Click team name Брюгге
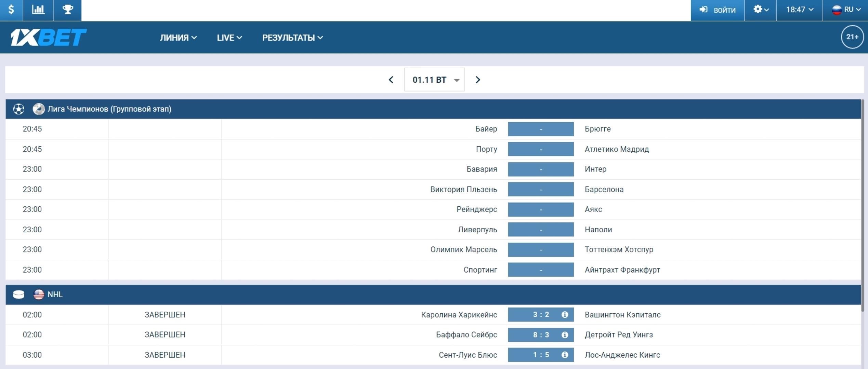Screen dimensions: 868x369 tap(597, 129)
